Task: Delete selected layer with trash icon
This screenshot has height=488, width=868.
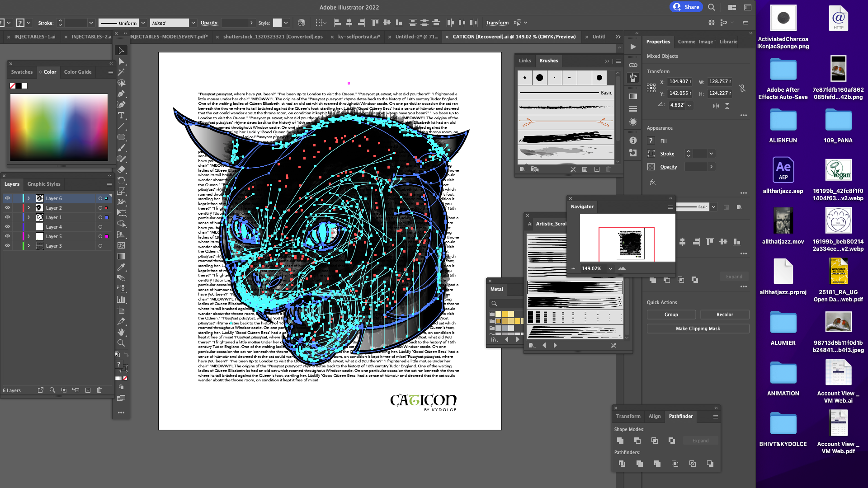Action: point(99,390)
